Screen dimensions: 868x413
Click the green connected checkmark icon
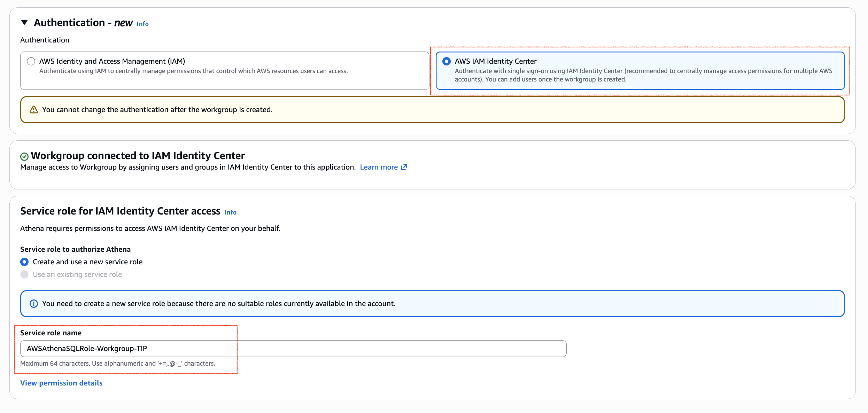pos(24,156)
